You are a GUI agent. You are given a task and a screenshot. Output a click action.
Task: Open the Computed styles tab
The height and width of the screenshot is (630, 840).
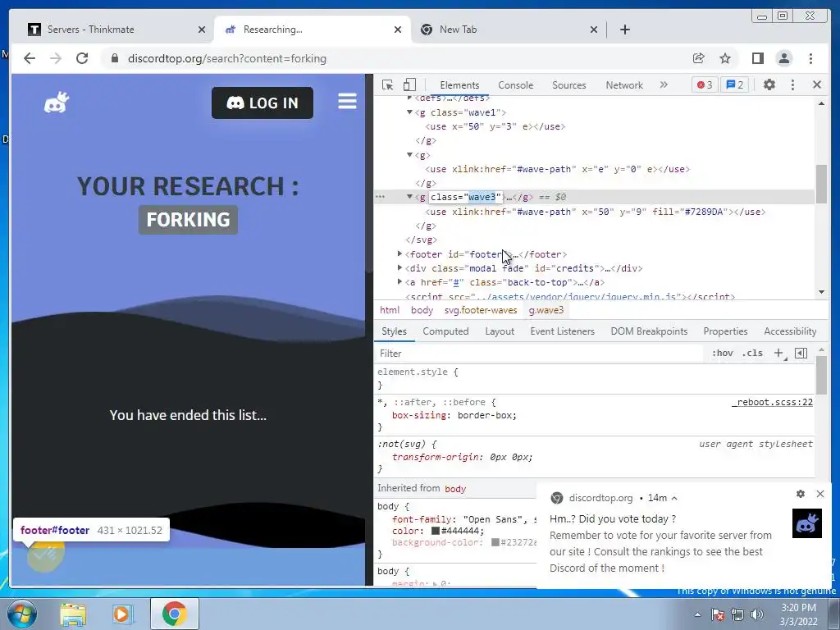pyautogui.click(x=445, y=331)
